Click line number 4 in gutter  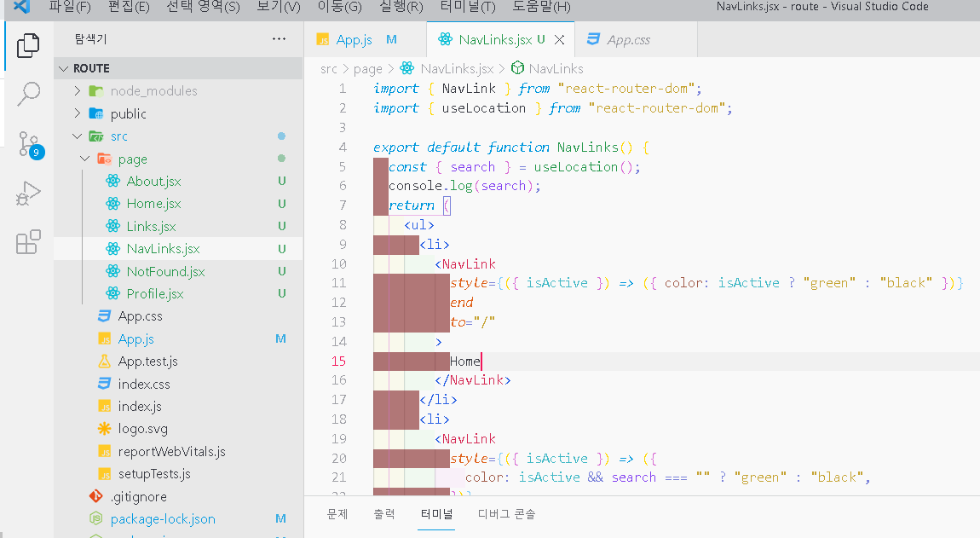(343, 147)
